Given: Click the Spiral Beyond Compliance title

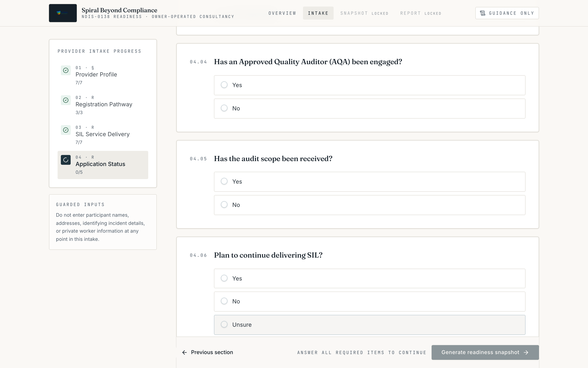Looking at the screenshot, I should tap(119, 10).
